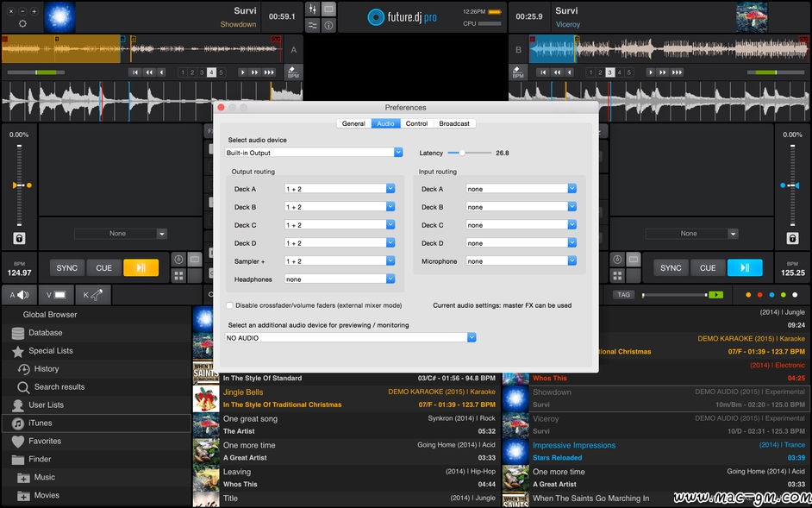Open the NO AUDIO monitoring device dropdown
Viewport: 812px width, 508px height.
coord(351,337)
